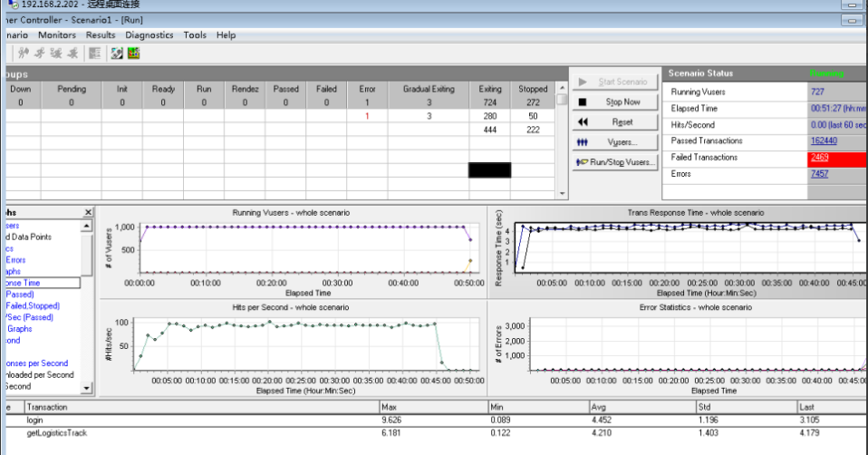Screen dimensions: 868x455
Task: Click the Error column header
Action: [x=367, y=89]
